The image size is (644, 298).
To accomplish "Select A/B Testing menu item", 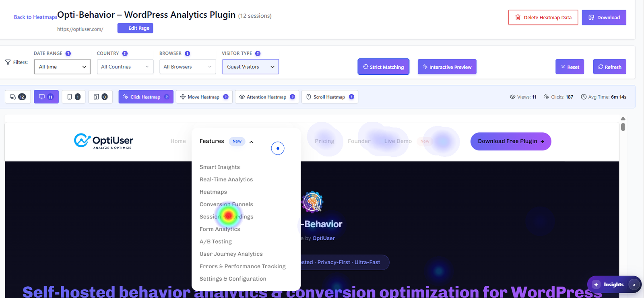I will click(216, 242).
